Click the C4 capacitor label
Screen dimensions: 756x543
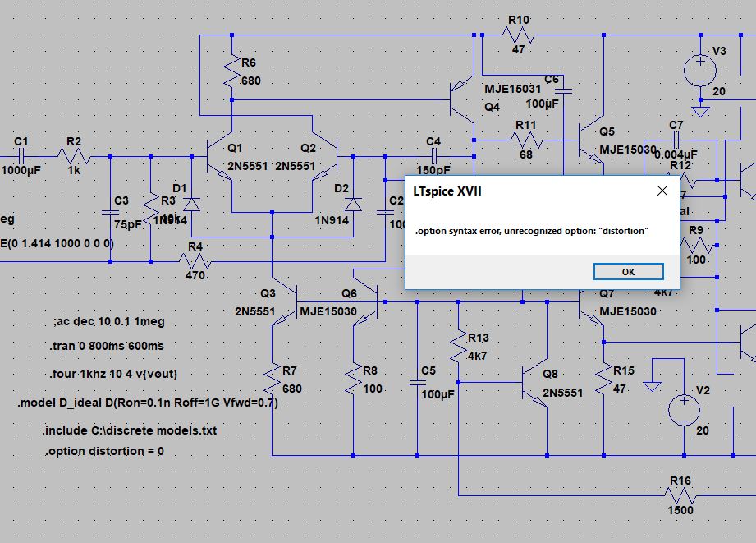tap(433, 141)
